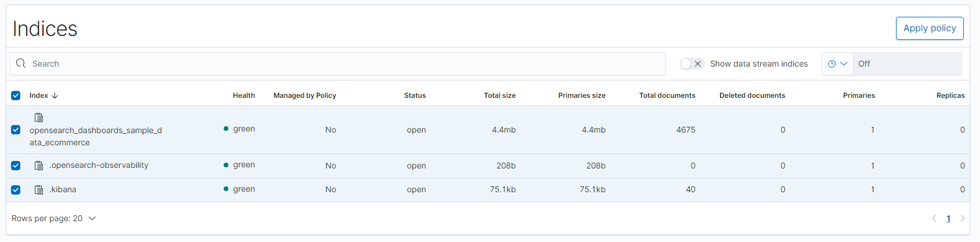Toggle the select-all indices checkbox
The image size is (980, 242).
[x=16, y=96]
